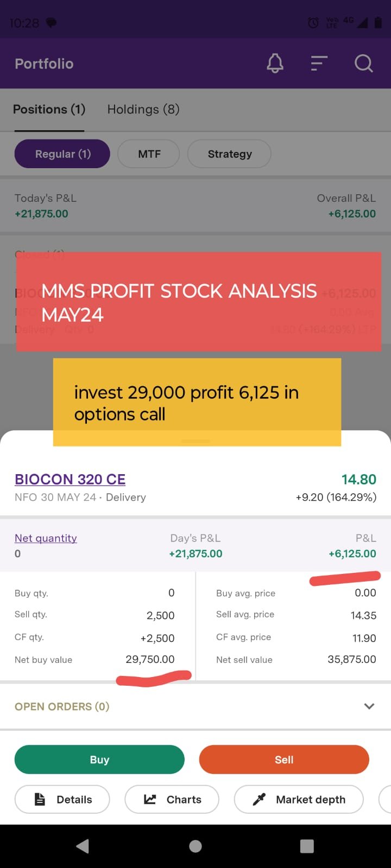Viewport: 391px width, 868px height.
Task: Tap the Net quantity link
Action: click(x=46, y=538)
